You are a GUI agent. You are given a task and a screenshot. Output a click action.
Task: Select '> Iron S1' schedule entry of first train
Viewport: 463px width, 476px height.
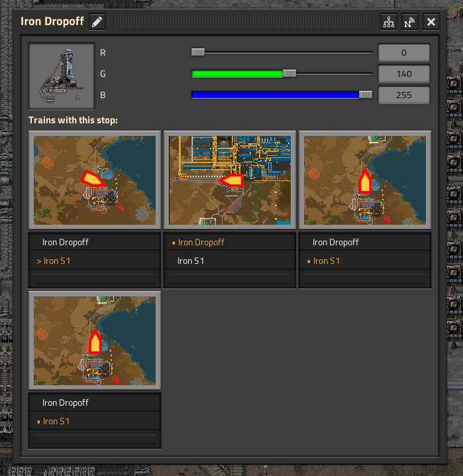point(95,261)
